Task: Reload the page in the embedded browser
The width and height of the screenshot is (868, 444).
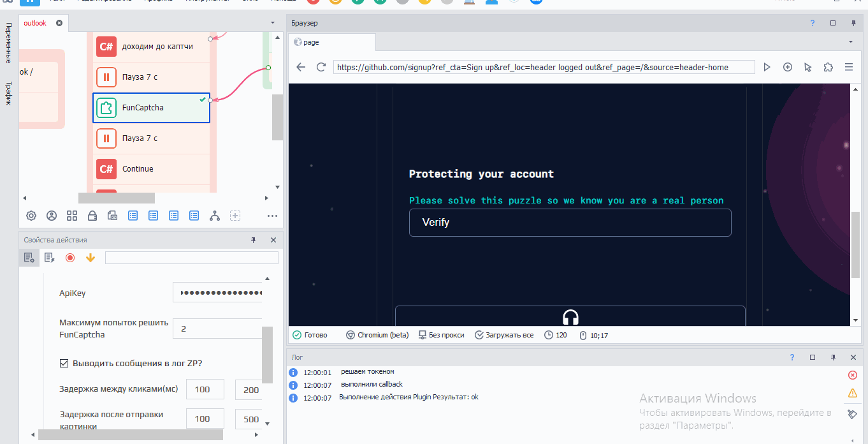Action: tap(321, 67)
